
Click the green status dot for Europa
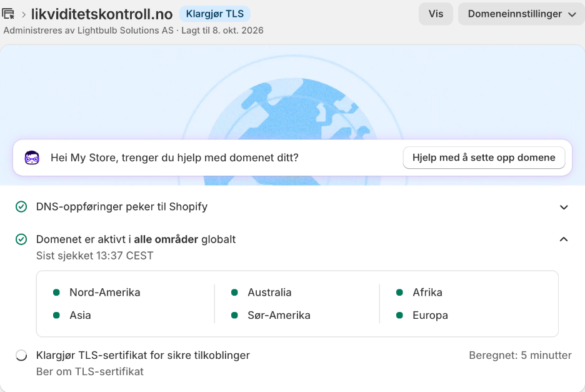[399, 316]
